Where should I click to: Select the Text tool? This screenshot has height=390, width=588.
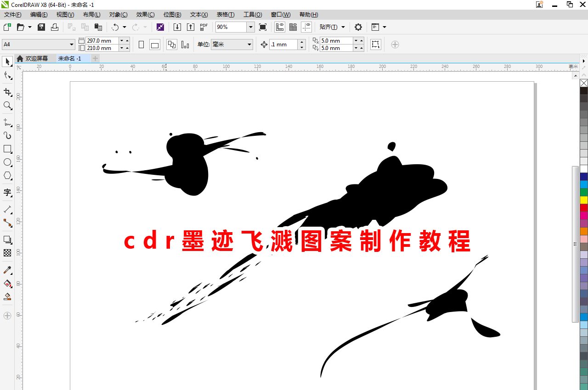tap(7, 193)
